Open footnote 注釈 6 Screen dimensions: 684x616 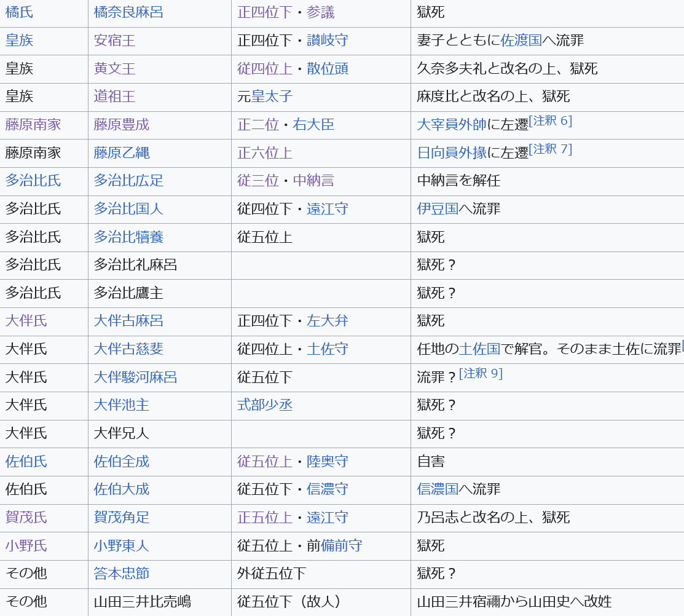click(x=550, y=120)
